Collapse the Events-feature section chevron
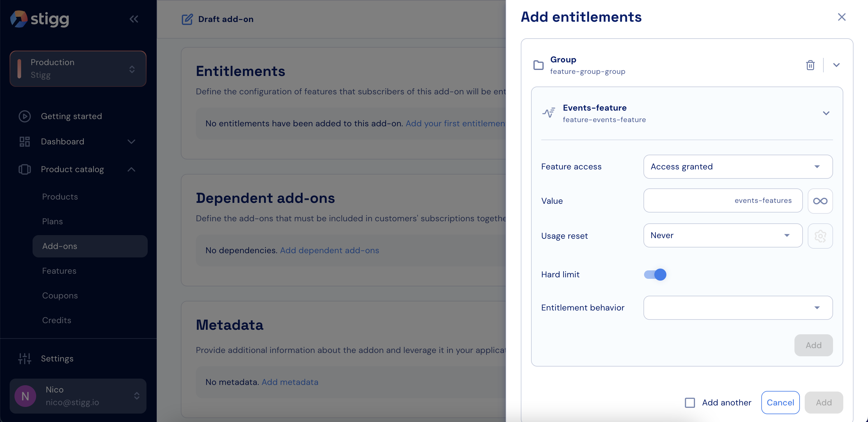The image size is (868, 422). point(826,113)
